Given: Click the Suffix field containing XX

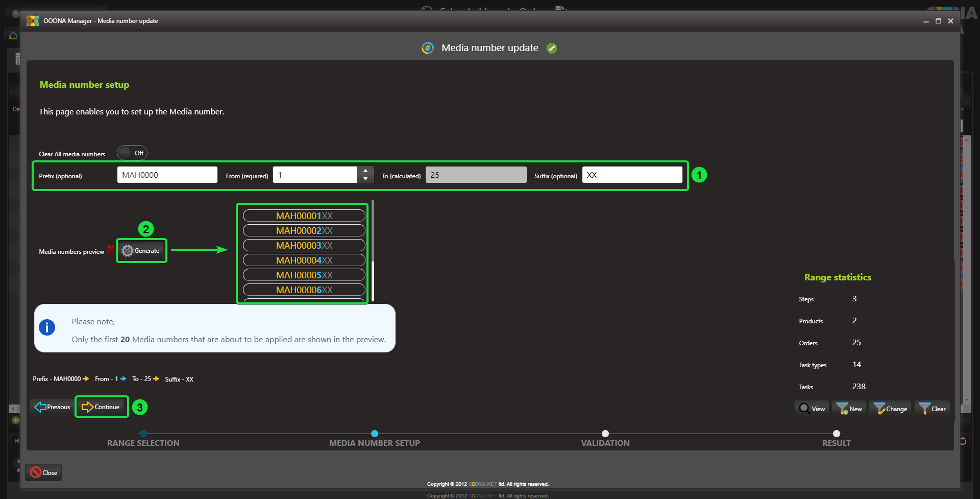Looking at the screenshot, I should pos(632,175).
